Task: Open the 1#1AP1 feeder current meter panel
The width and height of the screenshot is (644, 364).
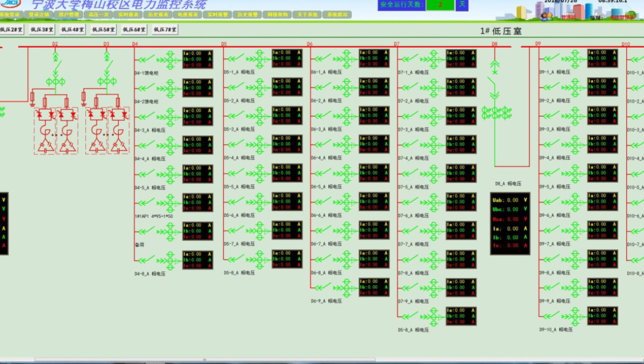Action: tap(197, 203)
